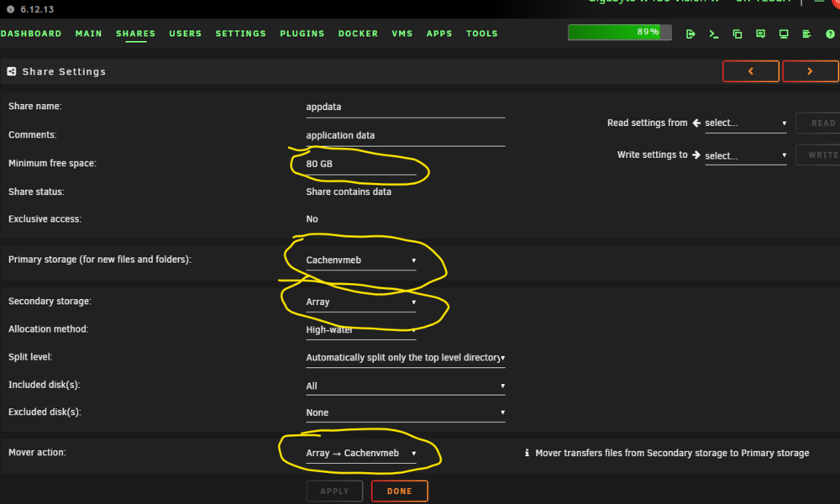
Task: Click the 'Allocation method:' label
Action: click(x=48, y=328)
